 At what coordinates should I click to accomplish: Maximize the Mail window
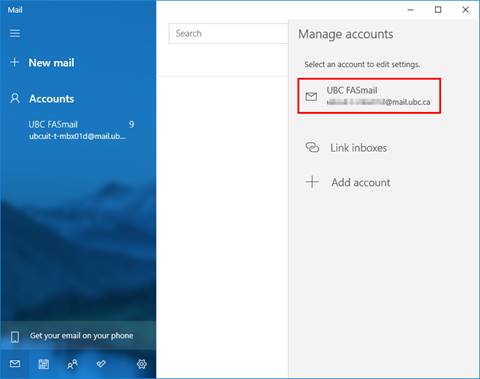coord(438,10)
